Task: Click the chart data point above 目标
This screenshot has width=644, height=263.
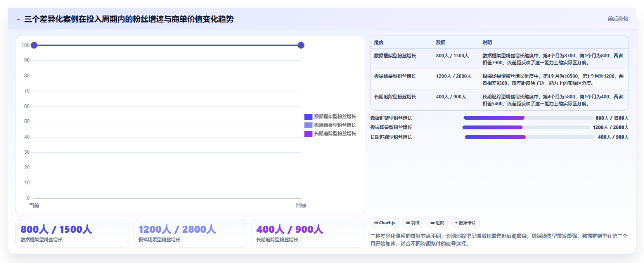Action: click(301, 45)
